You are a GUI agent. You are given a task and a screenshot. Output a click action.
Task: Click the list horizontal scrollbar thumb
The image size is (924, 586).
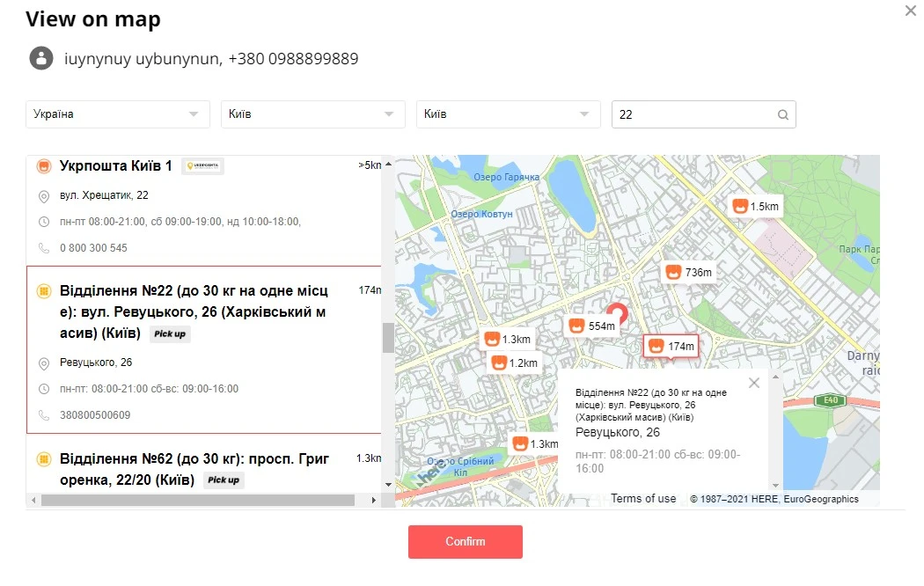tap(198, 500)
